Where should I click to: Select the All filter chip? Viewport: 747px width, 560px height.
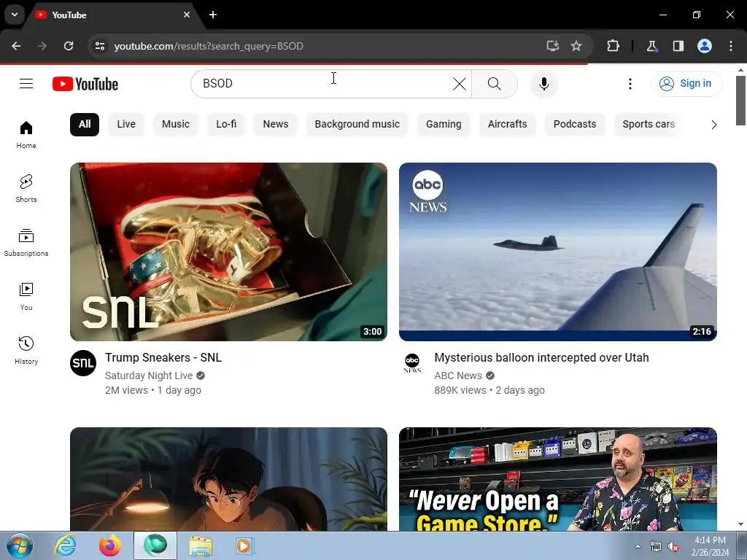tap(85, 125)
